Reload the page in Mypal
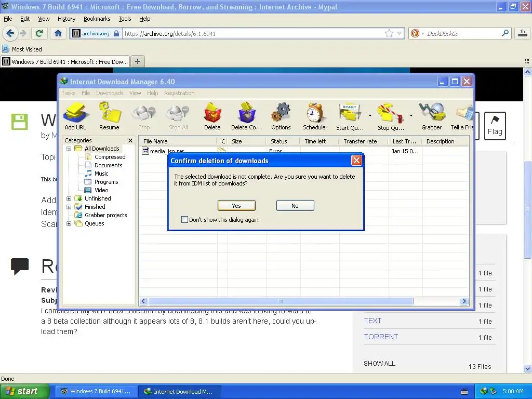The image size is (532, 399). (39, 33)
